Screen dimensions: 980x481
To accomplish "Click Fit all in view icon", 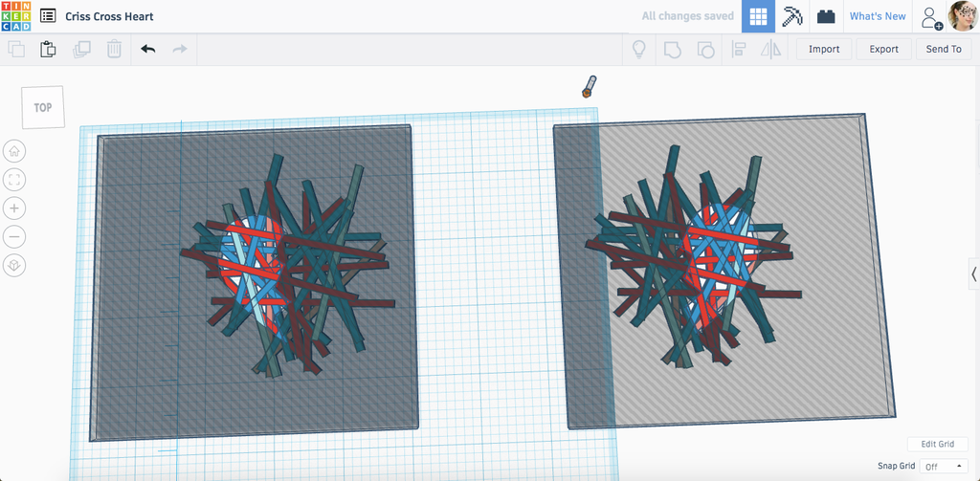I will pyautogui.click(x=14, y=180).
